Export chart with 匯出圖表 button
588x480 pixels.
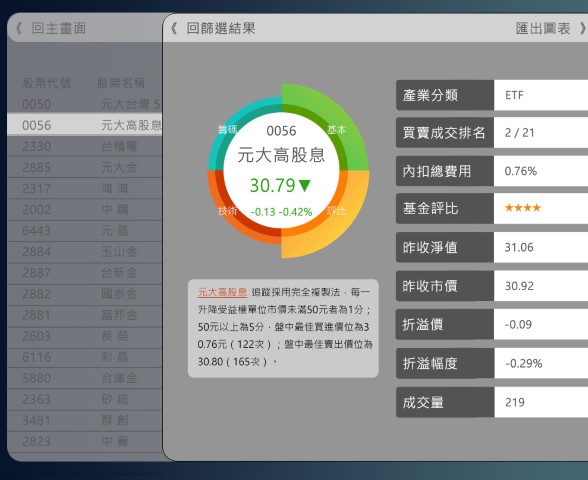tap(550, 28)
